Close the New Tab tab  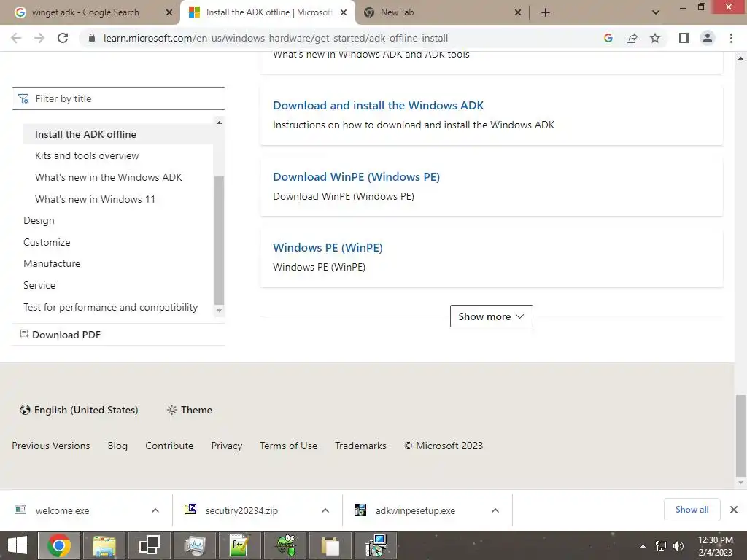pyautogui.click(x=518, y=12)
